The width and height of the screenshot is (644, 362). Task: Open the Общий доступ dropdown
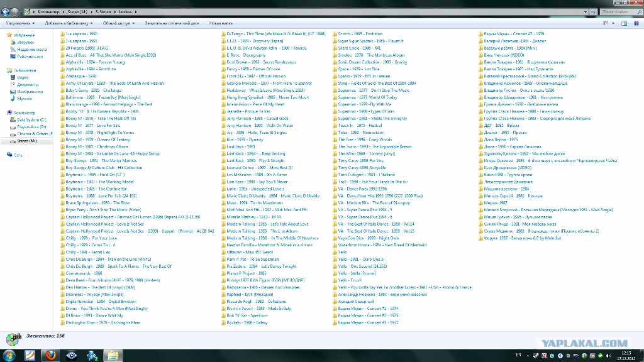tap(119, 23)
